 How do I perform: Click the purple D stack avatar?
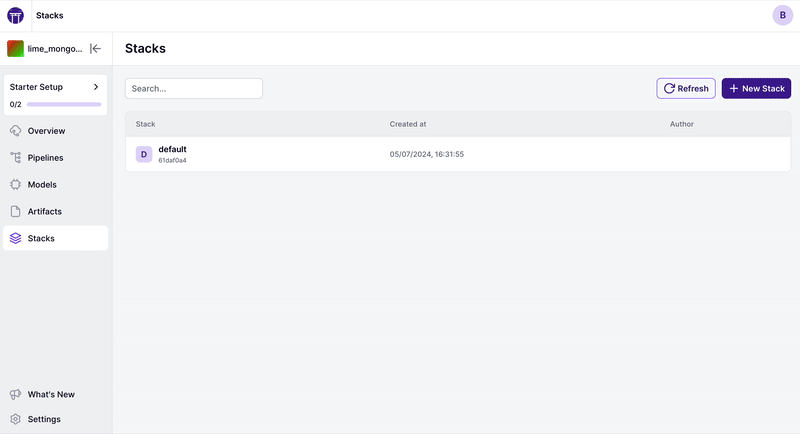click(144, 154)
